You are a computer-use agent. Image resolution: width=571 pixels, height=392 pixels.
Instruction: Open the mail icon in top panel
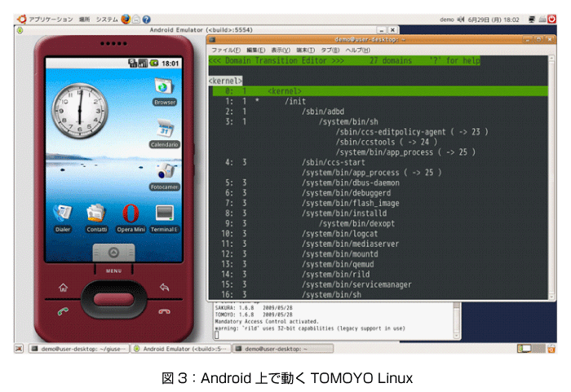(136, 20)
